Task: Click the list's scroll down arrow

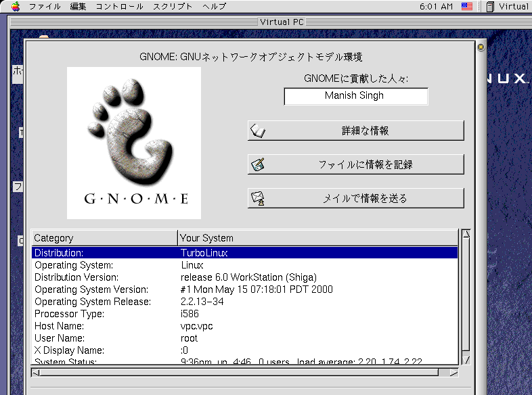Action: pos(466,360)
